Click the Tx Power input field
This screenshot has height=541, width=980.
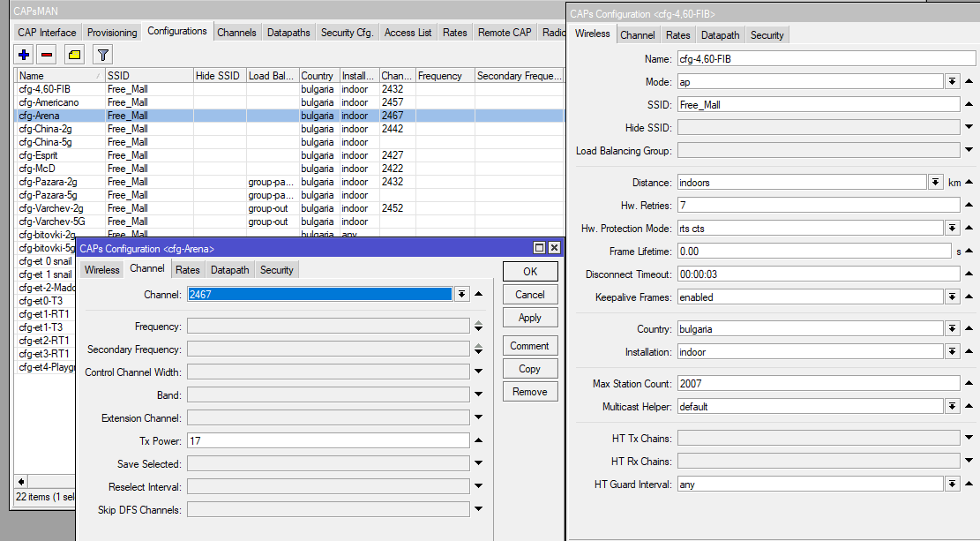click(328, 441)
